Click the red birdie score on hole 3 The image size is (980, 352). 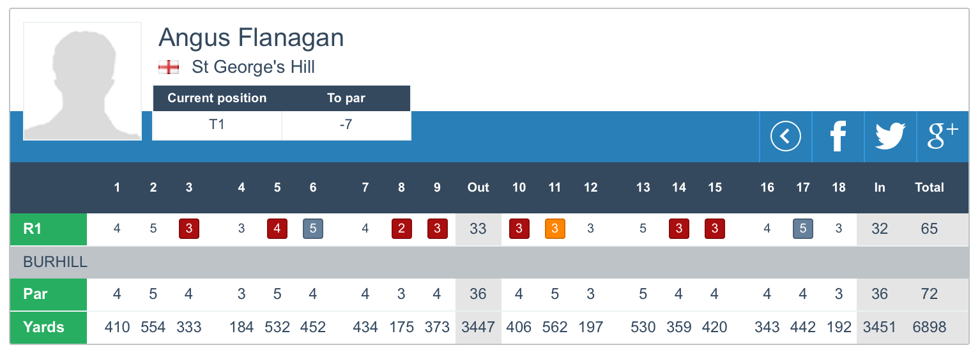click(189, 229)
